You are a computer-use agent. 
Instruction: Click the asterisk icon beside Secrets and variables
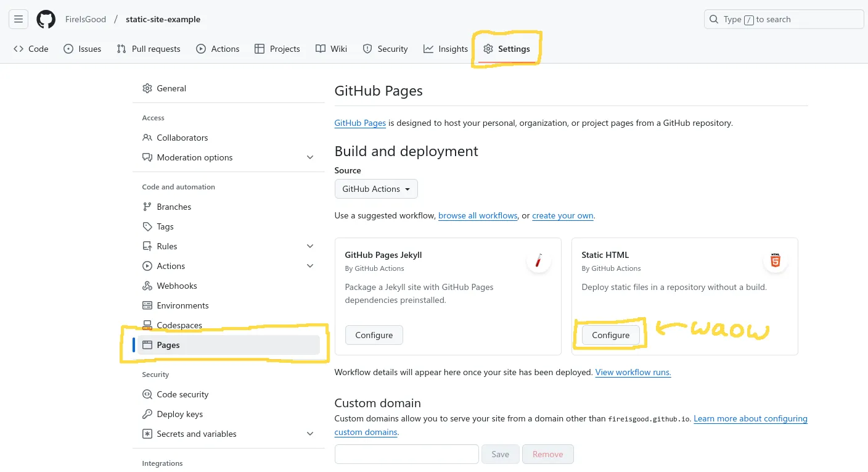[147, 434]
